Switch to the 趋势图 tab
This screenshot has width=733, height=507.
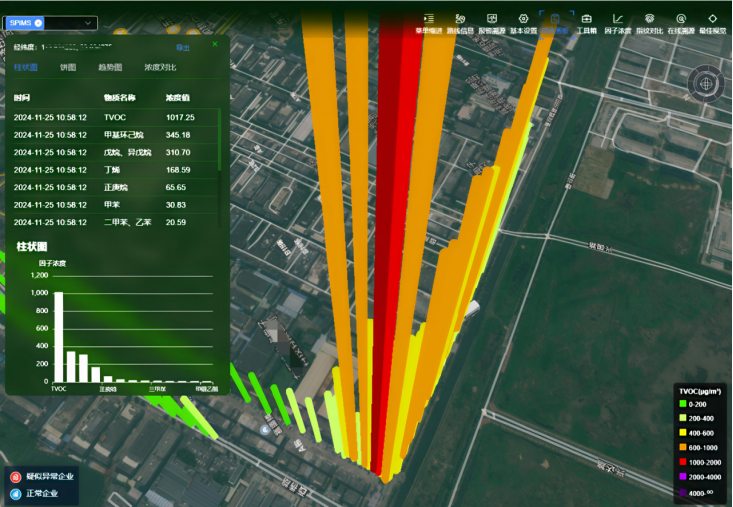109,67
